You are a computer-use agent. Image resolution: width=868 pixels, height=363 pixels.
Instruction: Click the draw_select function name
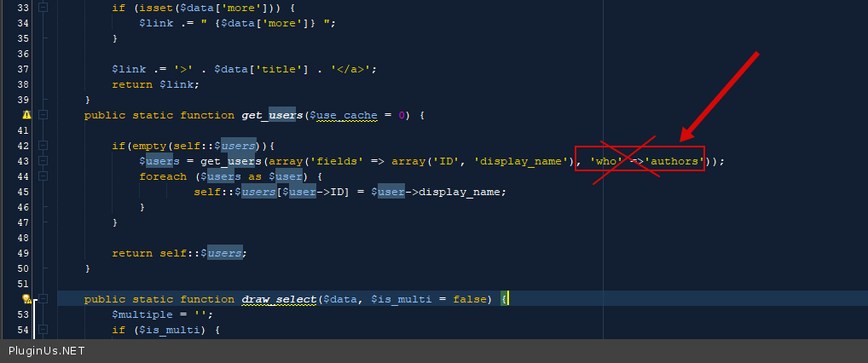279,299
